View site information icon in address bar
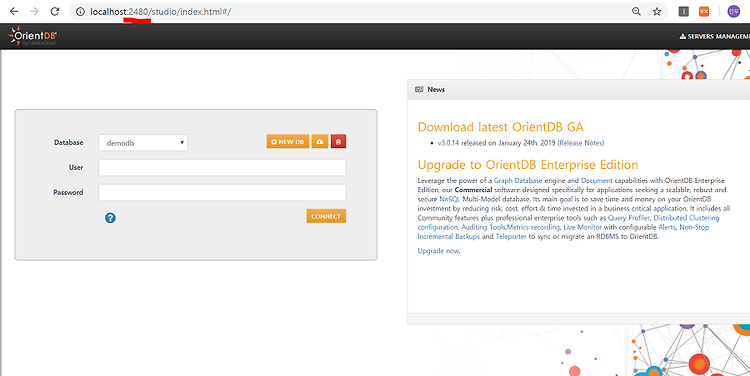This screenshot has height=376, width=750. [80, 11]
